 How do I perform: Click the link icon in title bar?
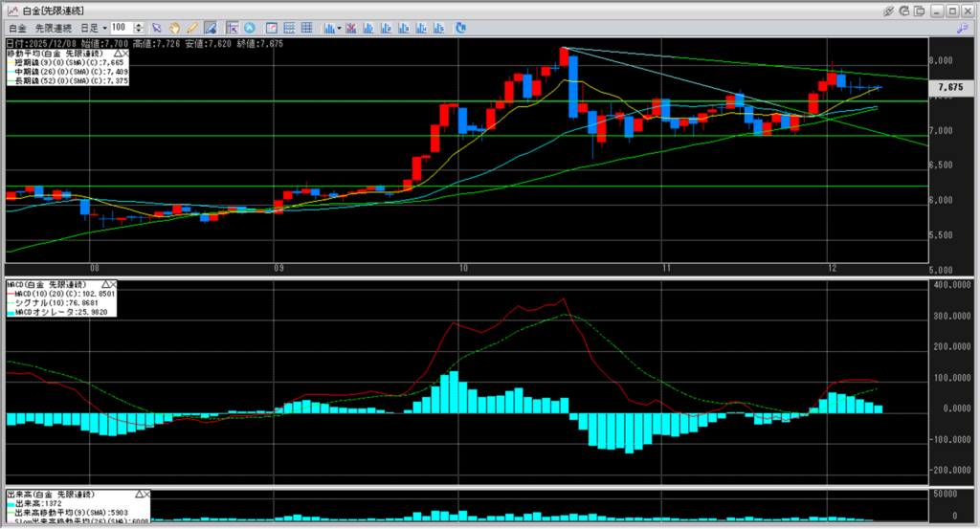[x=889, y=10]
